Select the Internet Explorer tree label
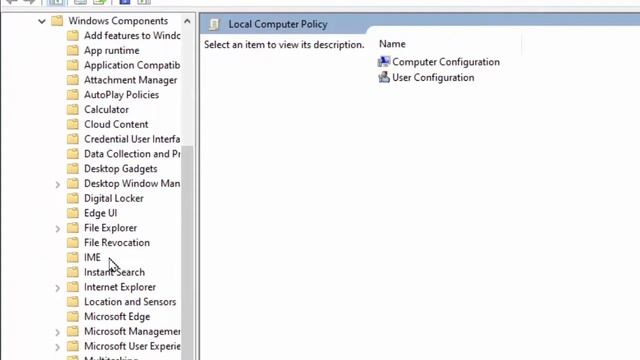 tap(120, 287)
